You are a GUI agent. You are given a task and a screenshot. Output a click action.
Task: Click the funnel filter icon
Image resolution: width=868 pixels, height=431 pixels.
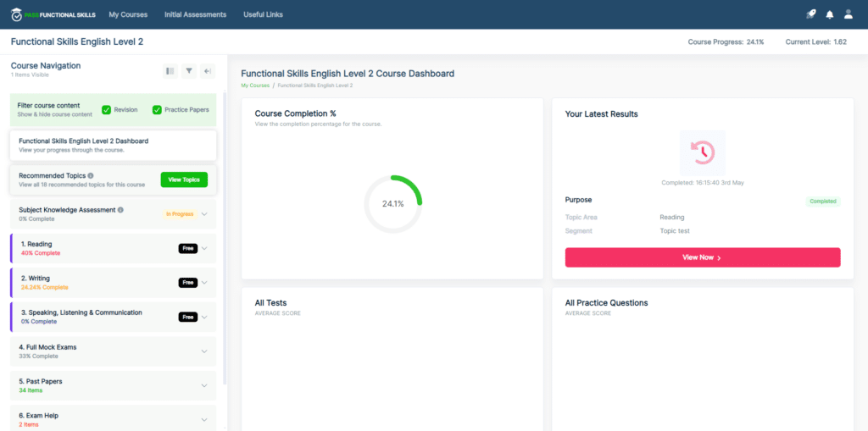click(189, 71)
